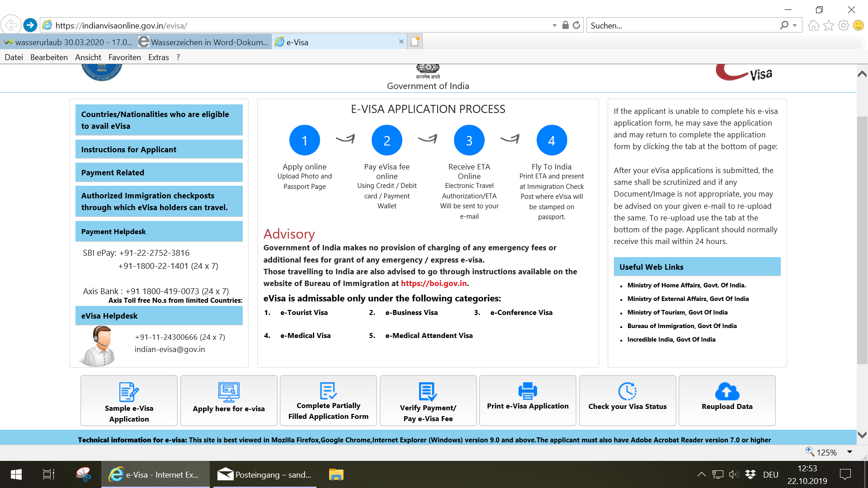Open Verify Payment / Pay e-Visa Fee
Screen dimensions: 868x488
(428, 401)
